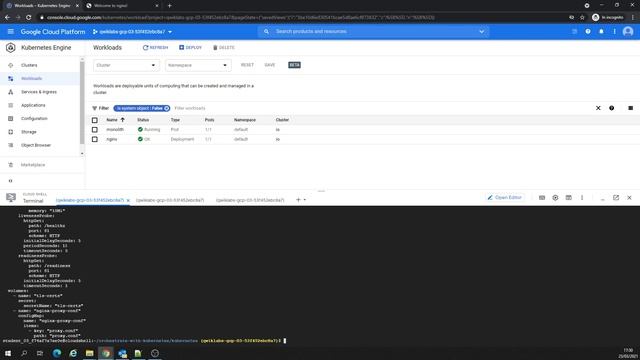The height and width of the screenshot is (360, 640).
Task: Activate Cloud Shell icon in top bar
Action: [574, 31]
